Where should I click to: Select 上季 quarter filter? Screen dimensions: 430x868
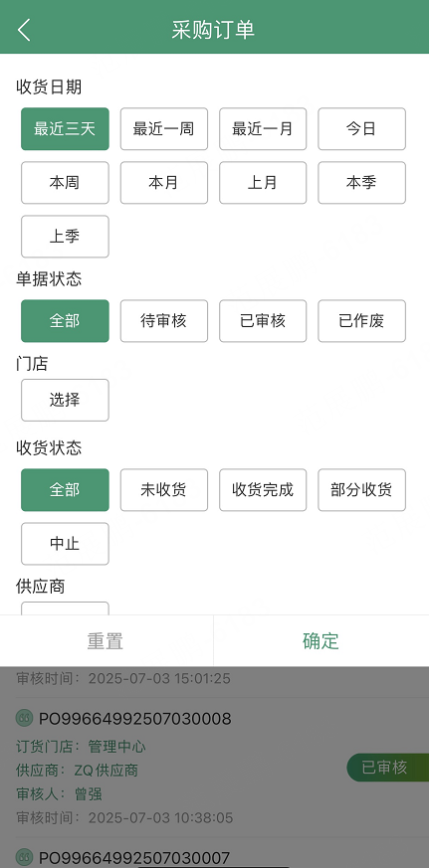coord(65,237)
